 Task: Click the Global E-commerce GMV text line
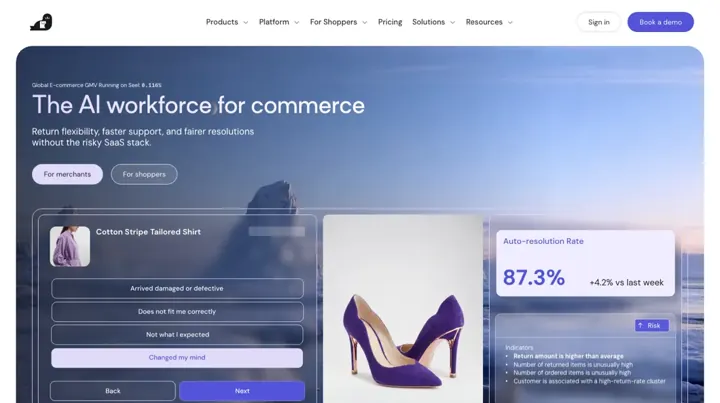coord(96,85)
